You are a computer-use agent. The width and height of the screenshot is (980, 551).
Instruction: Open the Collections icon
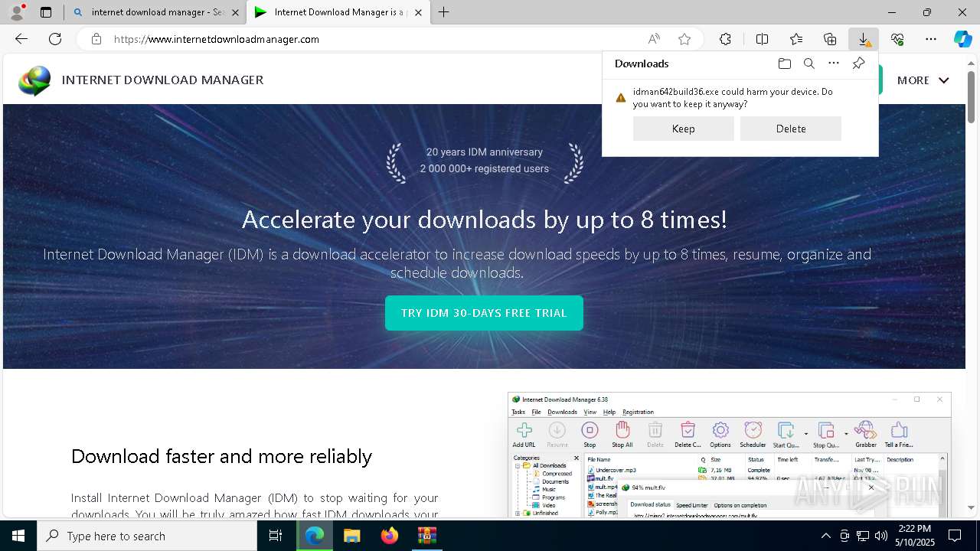click(830, 39)
